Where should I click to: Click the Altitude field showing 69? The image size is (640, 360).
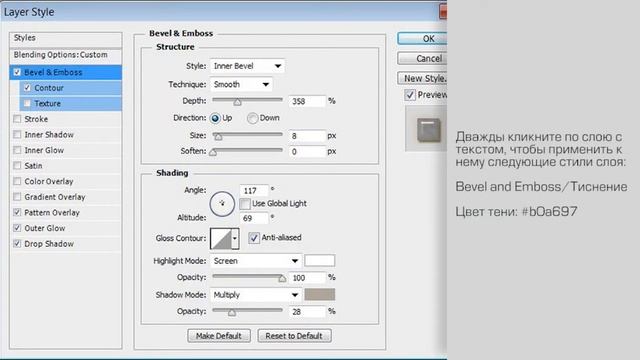point(254,218)
